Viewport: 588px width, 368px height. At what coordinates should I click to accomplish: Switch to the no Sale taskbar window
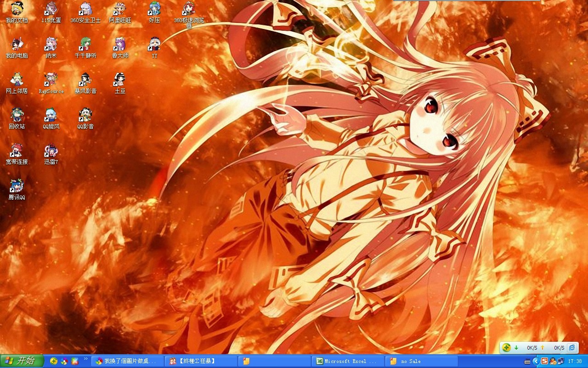coord(421,361)
